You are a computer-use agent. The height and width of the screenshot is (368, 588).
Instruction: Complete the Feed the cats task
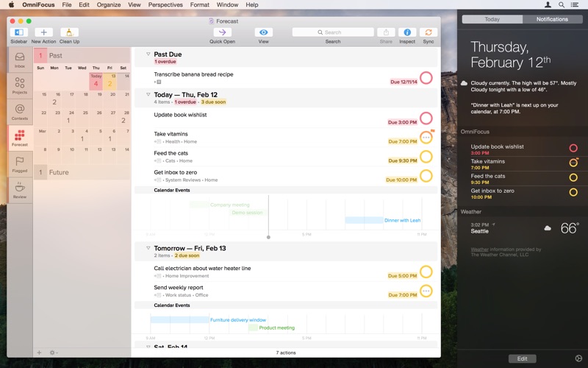pos(426,157)
